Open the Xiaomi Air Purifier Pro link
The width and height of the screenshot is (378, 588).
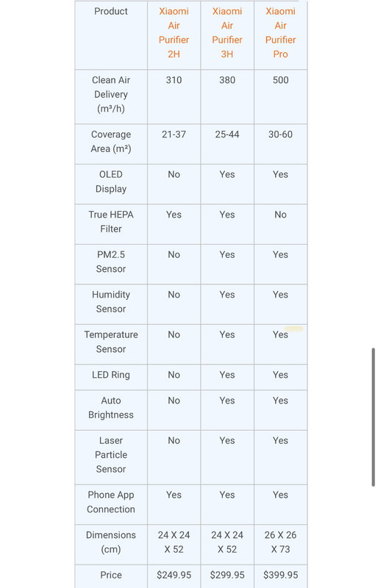[x=280, y=32]
